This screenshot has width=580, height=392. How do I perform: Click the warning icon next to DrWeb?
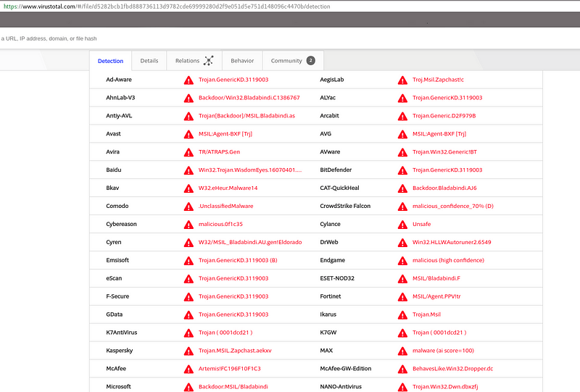tap(402, 243)
